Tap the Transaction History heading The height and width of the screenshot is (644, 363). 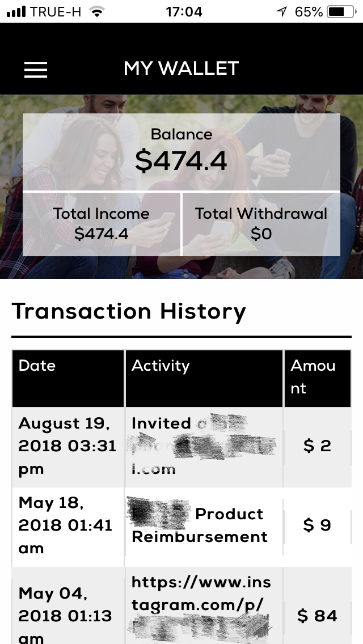click(x=129, y=311)
